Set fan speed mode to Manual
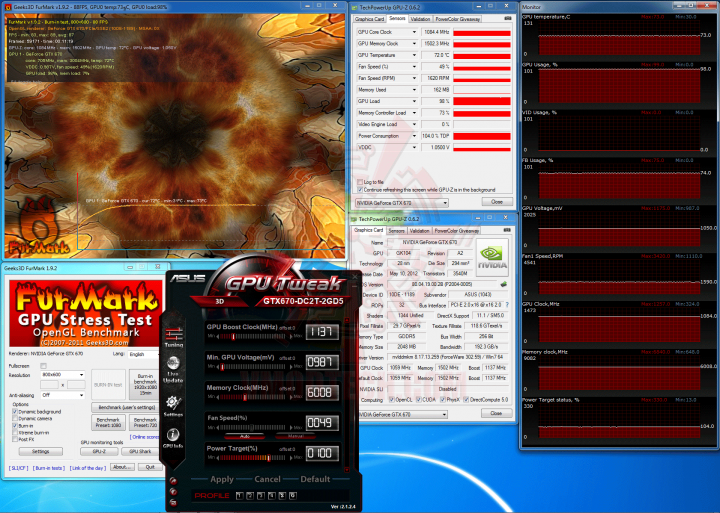 [x=296, y=436]
